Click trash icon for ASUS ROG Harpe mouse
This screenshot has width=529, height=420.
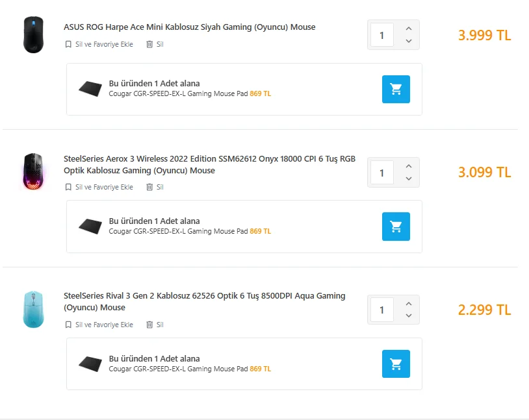point(149,45)
